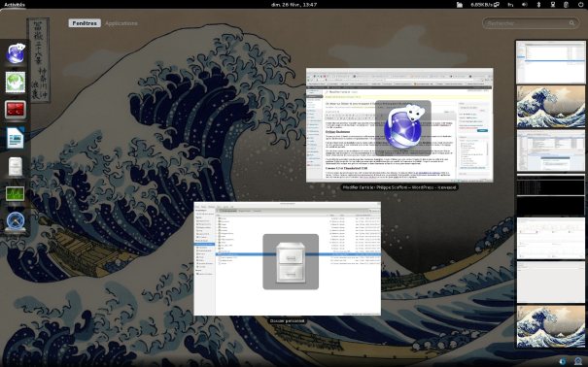
Task: Launch Iceweasel browser from the dock
Action: 16,53
